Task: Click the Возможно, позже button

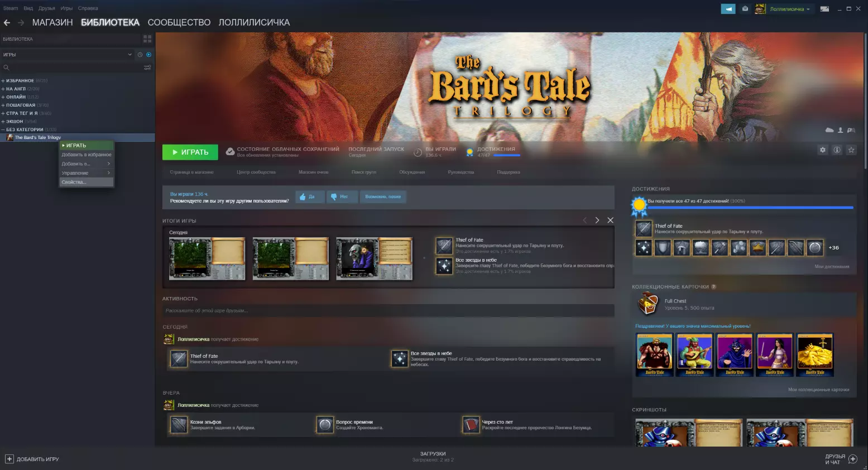Action: click(x=383, y=196)
